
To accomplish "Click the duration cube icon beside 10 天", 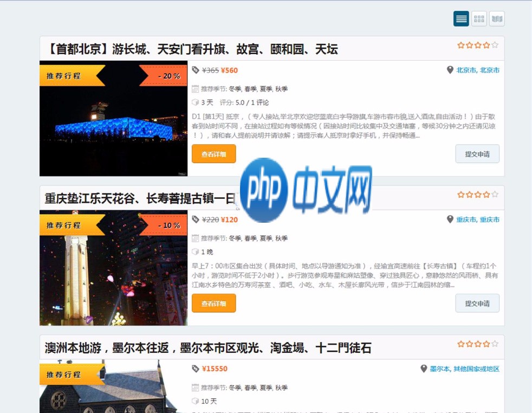I will 195,401.
